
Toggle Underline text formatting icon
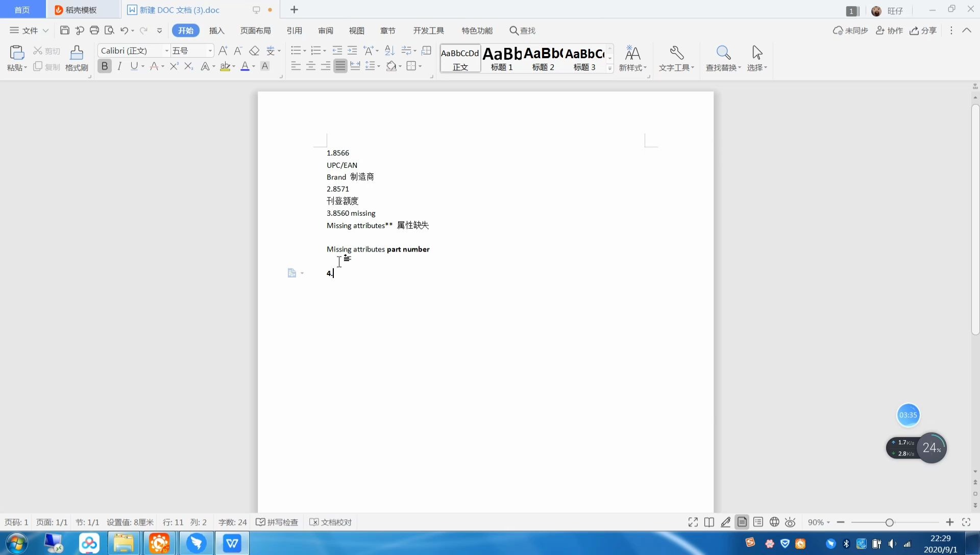point(134,66)
